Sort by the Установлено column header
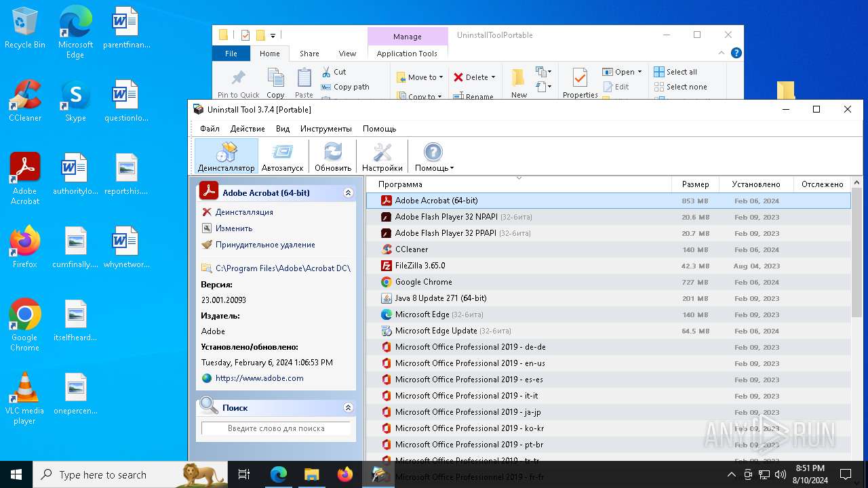 tap(756, 184)
